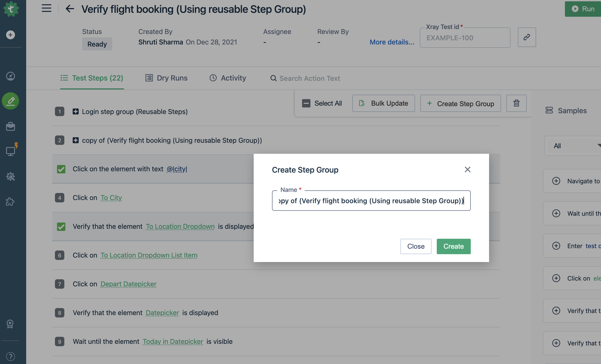Expand step group 2 copy of Verify flight
Image resolution: width=601 pixels, height=364 pixels.
point(76,140)
